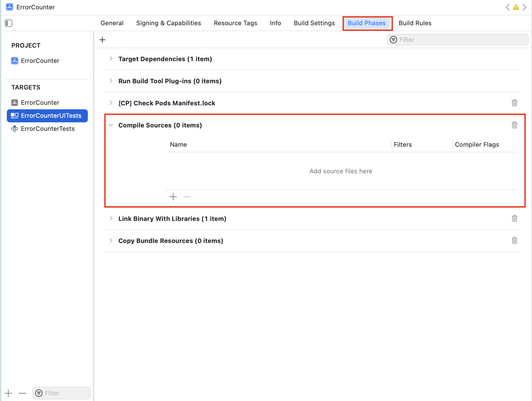Click the 'Add source files here' placeholder
Viewport: 532px width, 401px height.
point(341,171)
